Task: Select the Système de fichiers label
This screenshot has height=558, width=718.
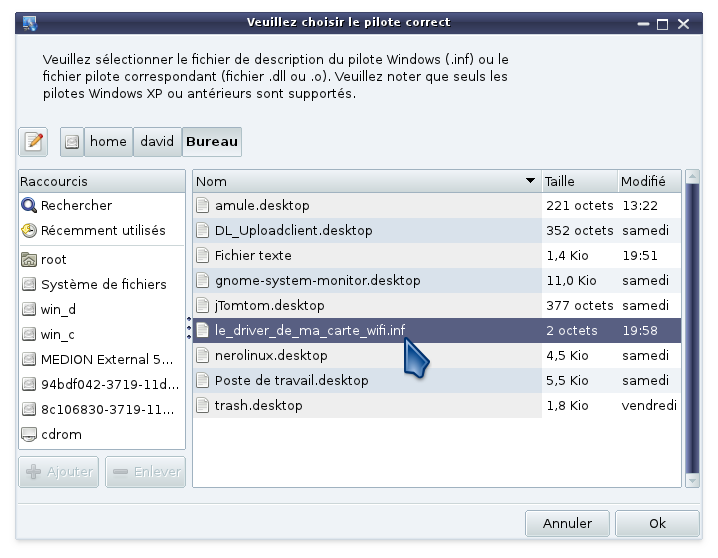Action: (103, 284)
